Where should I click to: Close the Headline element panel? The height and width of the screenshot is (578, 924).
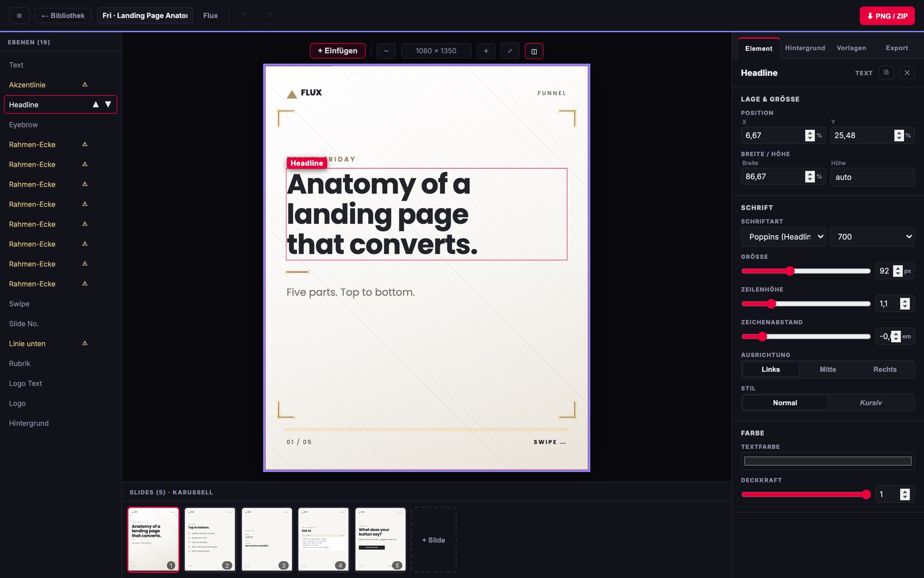(907, 73)
